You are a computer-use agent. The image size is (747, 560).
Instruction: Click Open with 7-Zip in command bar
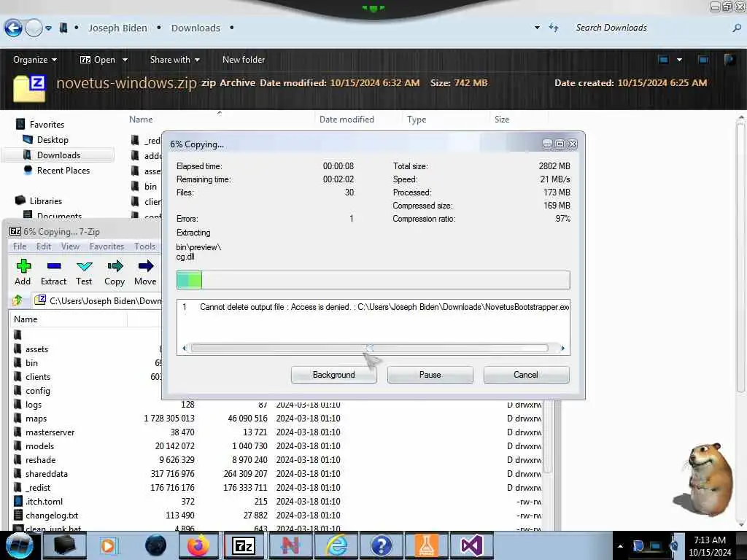click(98, 60)
